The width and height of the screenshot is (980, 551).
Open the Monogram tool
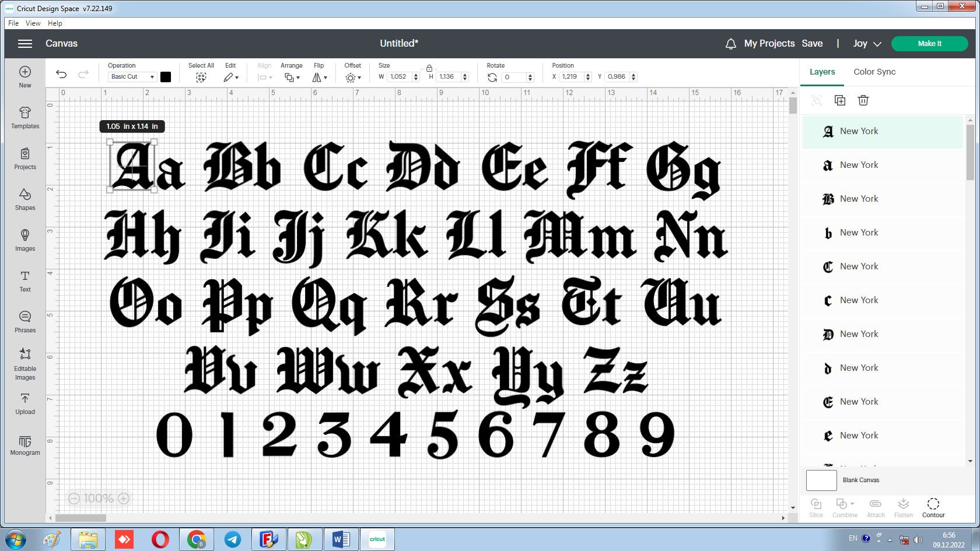(24, 445)
